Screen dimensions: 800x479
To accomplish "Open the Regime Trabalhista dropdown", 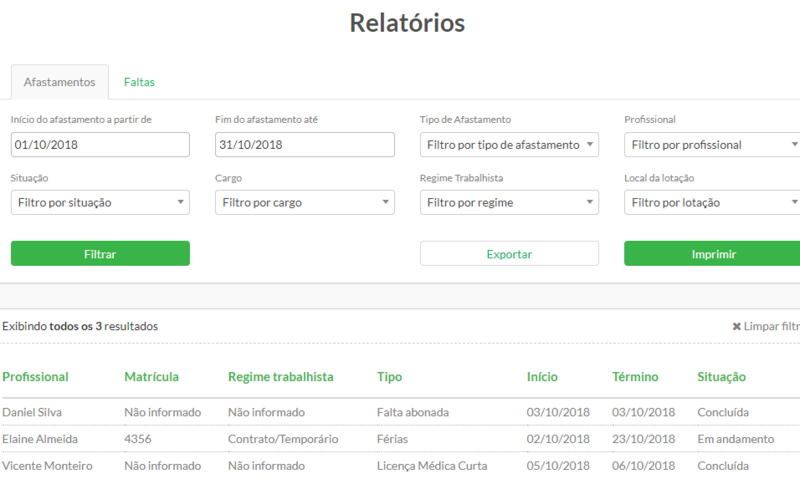I will point(509,202).
